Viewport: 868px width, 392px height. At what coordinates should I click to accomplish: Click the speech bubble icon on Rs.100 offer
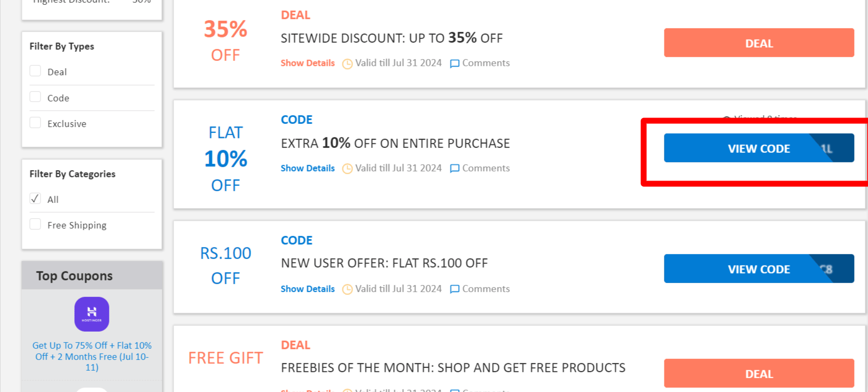coord(455,289)
